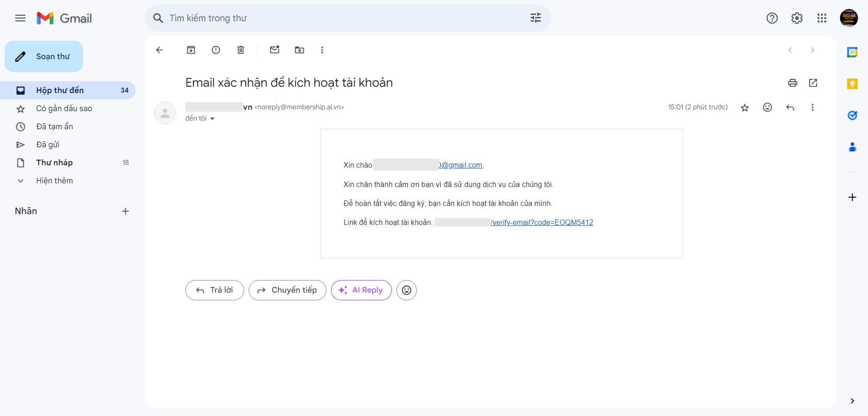Print this email conversation
This screenshot has width=868, height=416.
pyautogui.click(x=792, y=83)
